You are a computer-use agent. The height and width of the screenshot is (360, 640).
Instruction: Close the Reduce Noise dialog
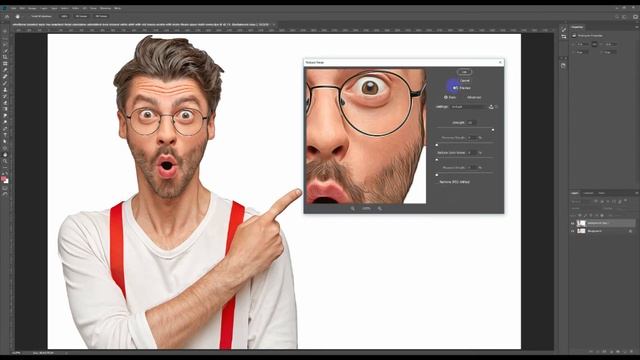point(500,62)
